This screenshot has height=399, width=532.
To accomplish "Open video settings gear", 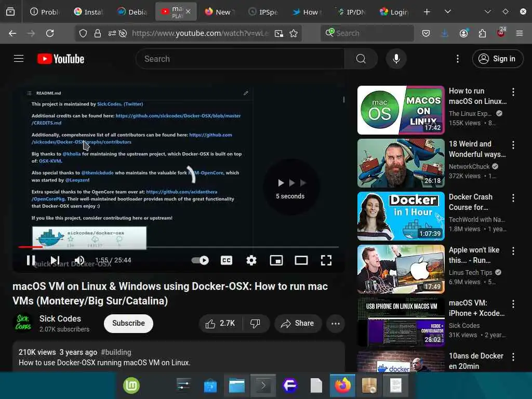I will coord(251,260).
